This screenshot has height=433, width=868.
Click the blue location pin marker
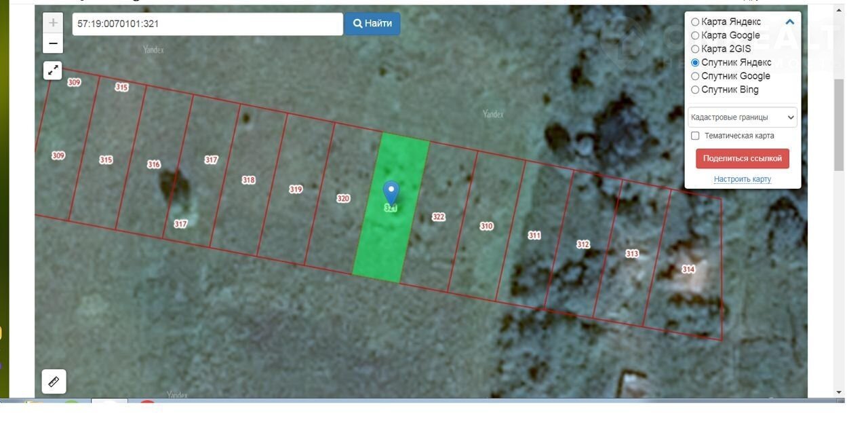point(391,193)
